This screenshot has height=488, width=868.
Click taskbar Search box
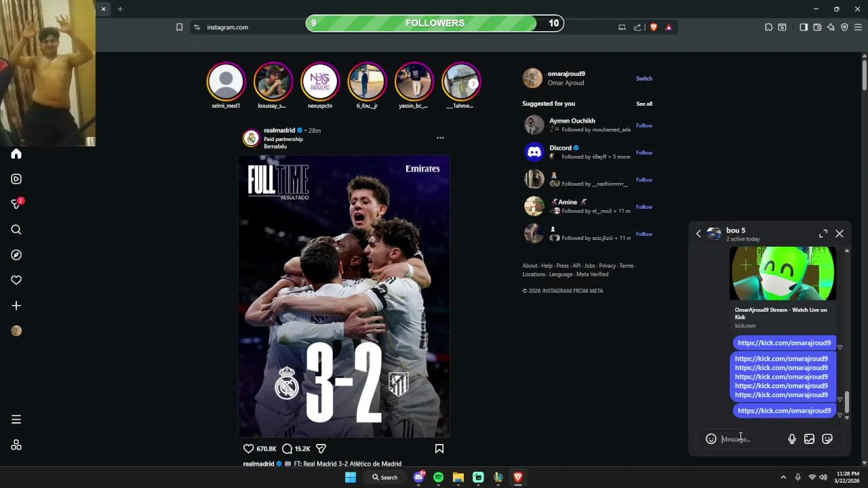coord(384,477)
